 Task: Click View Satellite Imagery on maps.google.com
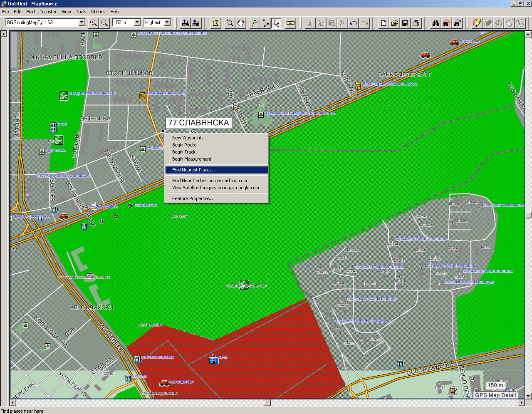point(216,188)
